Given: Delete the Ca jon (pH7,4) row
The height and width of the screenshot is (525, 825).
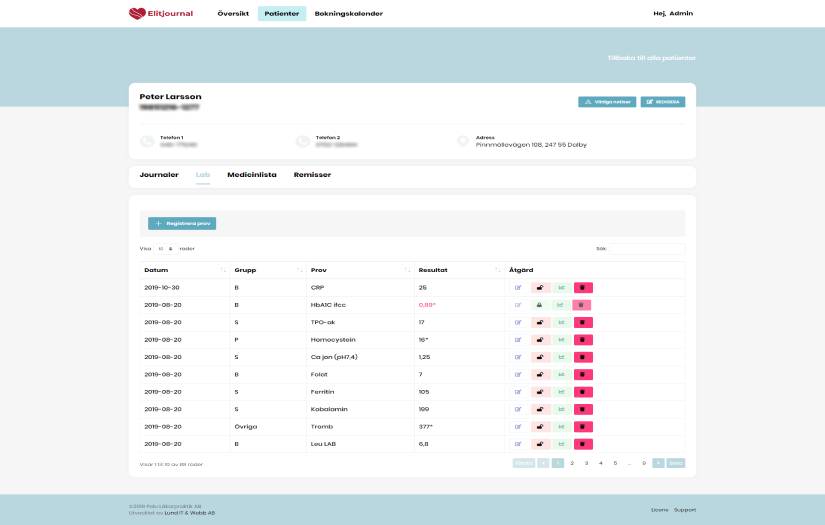Looking at the screenshot, I should pos(583,357).
